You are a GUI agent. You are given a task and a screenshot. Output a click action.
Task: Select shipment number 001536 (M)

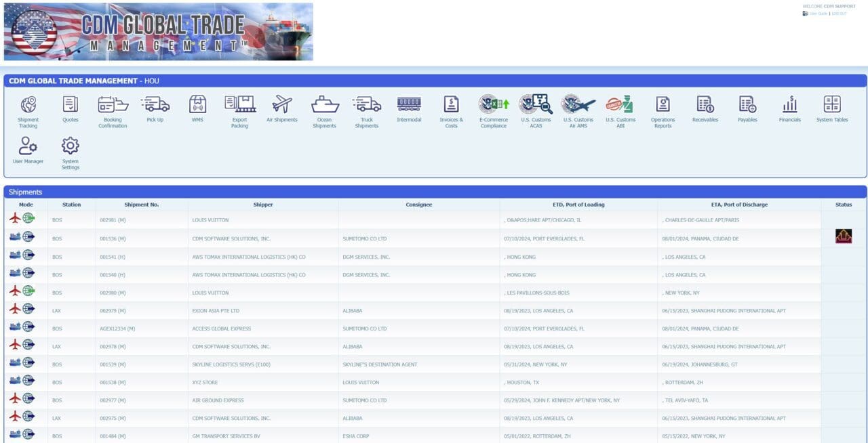pos(113,238)
